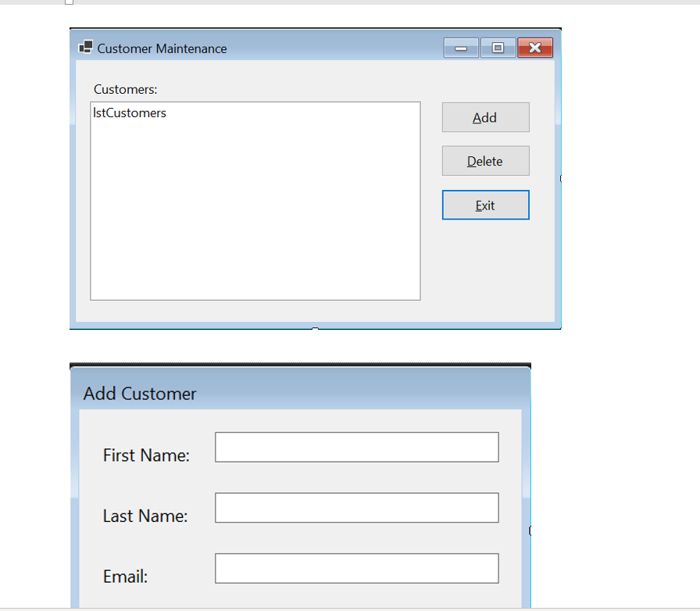
Task: Click the Add button in Customer Maintenance
Action: pos(486,117)
